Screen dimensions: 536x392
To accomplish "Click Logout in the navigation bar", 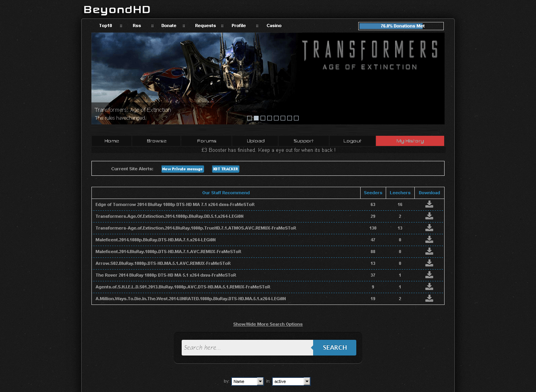I will coord(352,141).
